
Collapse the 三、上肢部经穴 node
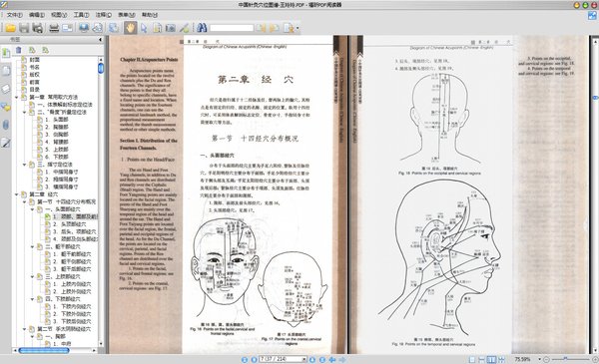33,276
